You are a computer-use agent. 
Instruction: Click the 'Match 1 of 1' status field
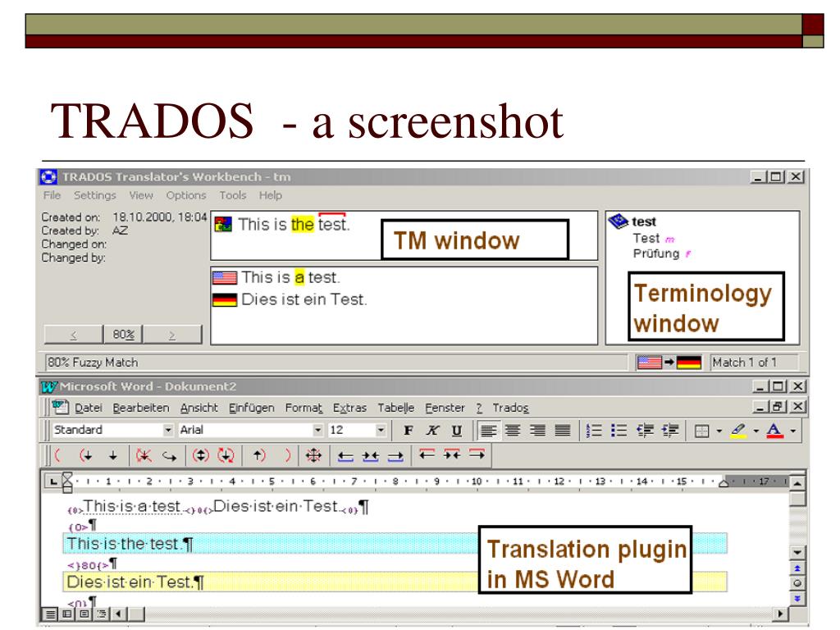[754, 363]
